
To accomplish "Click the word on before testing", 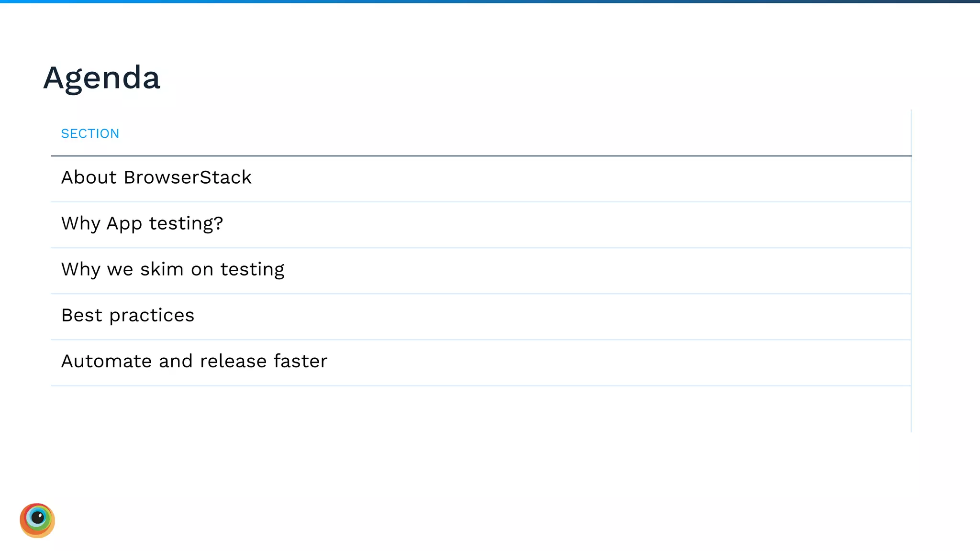I will click(x=202, y=270).
